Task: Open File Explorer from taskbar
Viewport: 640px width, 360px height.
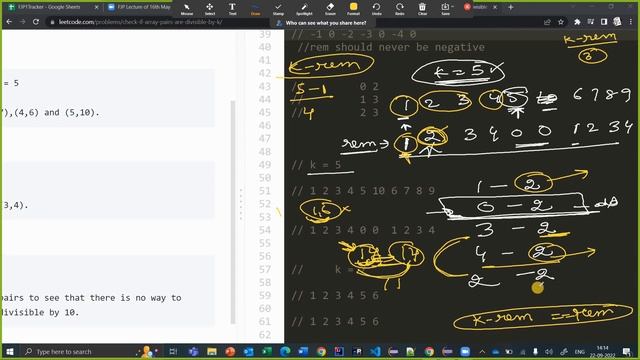Action: coord(212,351)
